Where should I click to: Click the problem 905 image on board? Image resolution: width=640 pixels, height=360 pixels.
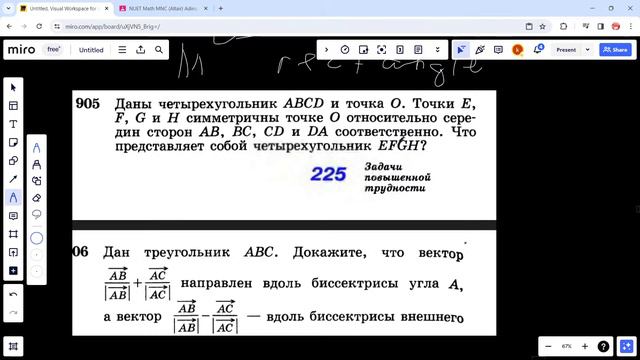point(284,155)
